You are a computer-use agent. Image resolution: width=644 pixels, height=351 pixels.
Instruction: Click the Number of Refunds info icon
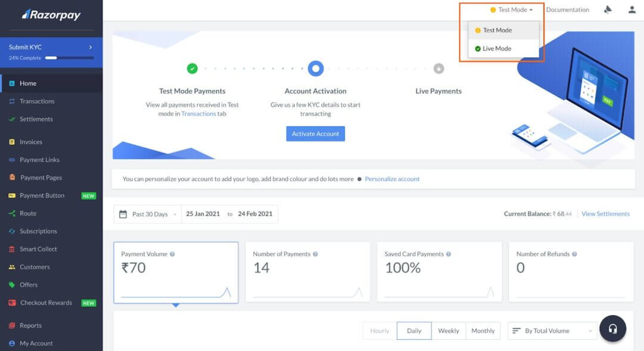(575, 254)
